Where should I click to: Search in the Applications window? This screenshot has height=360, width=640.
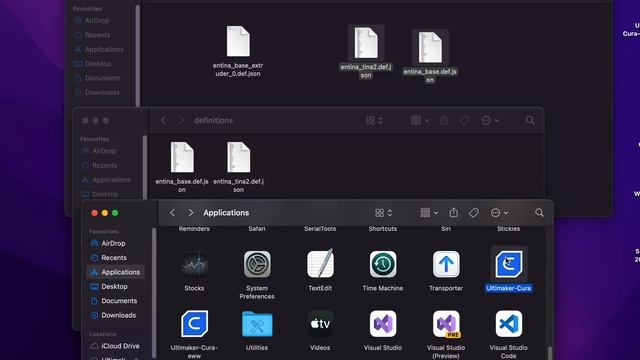(539, 213)
